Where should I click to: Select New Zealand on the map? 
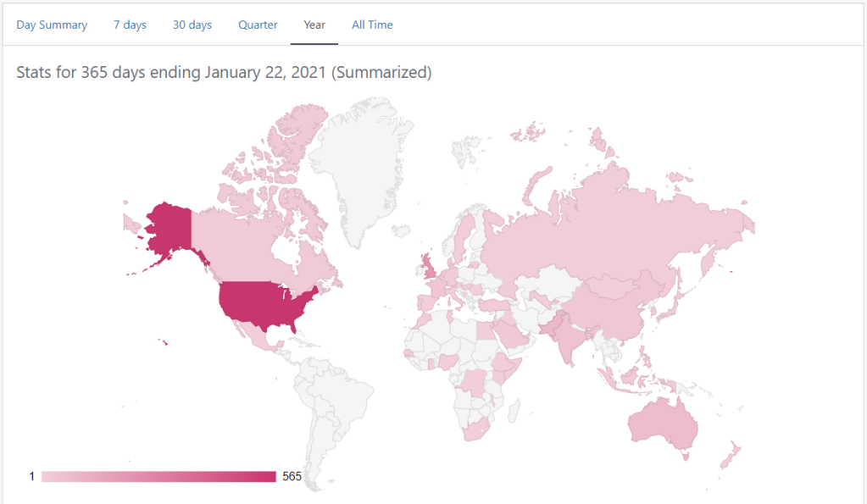pos(731,455)
